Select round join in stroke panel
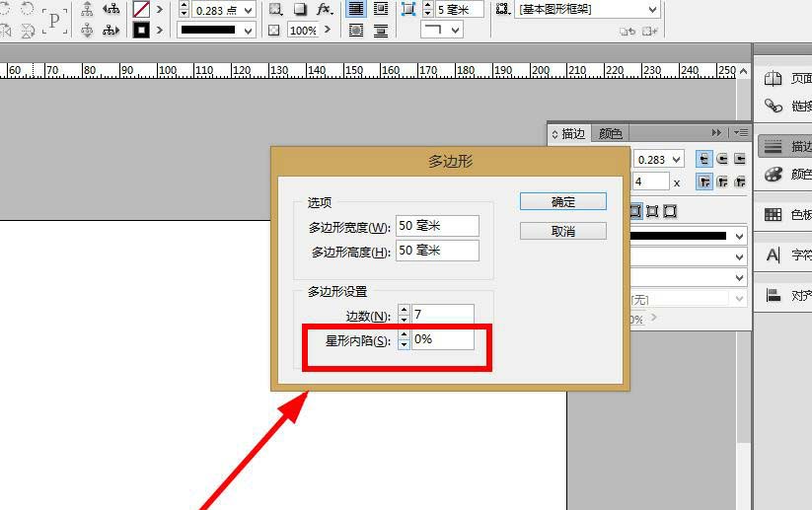Viewport: 812px width, 510px height. pyautogui.click(x=722, y=182)
